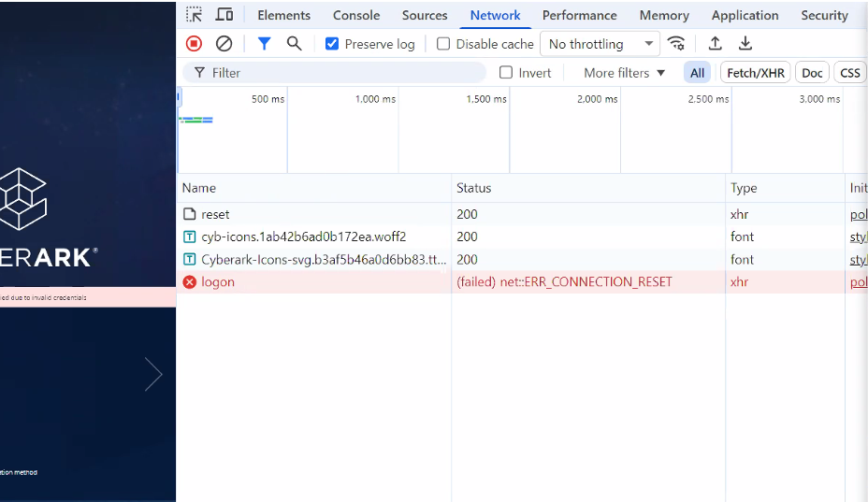Sort by the Name column header
Image resolution: width=868 pixels, height=502 pixels.
[314, 188]
